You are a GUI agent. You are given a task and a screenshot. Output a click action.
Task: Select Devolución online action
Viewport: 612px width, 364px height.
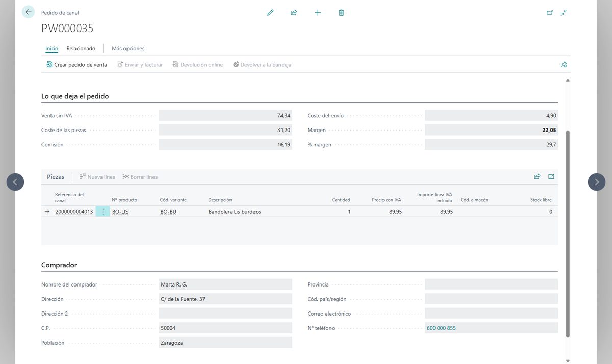pyautogui.click(x=197, y=65)
